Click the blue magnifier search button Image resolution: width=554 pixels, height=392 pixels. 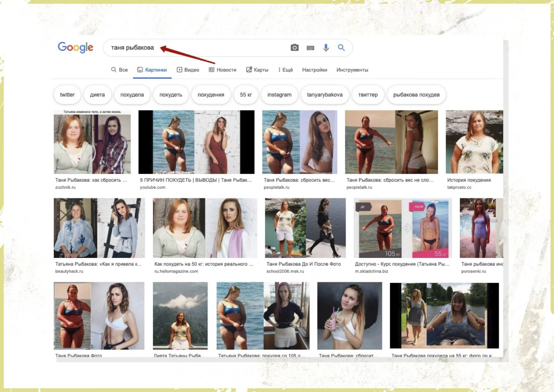coord(341,47)
